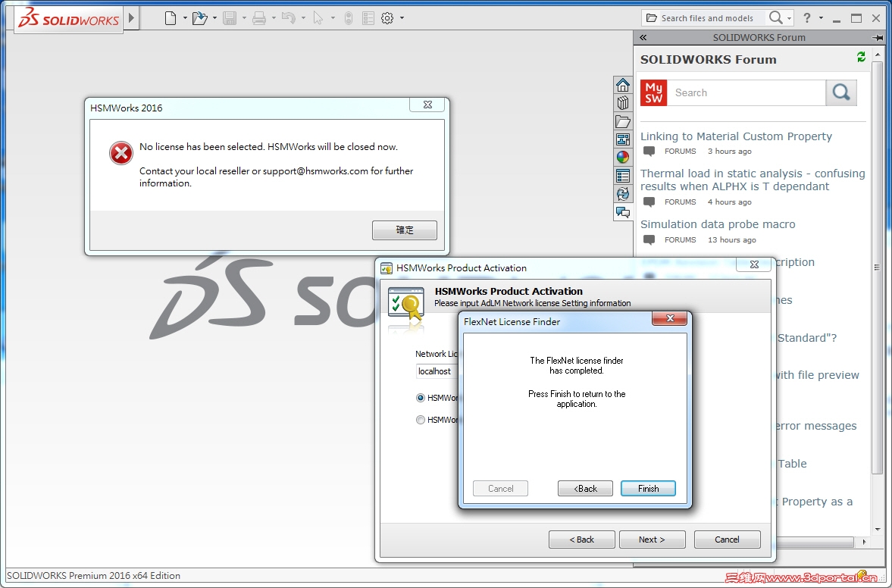892x588 pixels.
Task: Expand the Print dropdown arrow
Action: [x=274, y=18]
